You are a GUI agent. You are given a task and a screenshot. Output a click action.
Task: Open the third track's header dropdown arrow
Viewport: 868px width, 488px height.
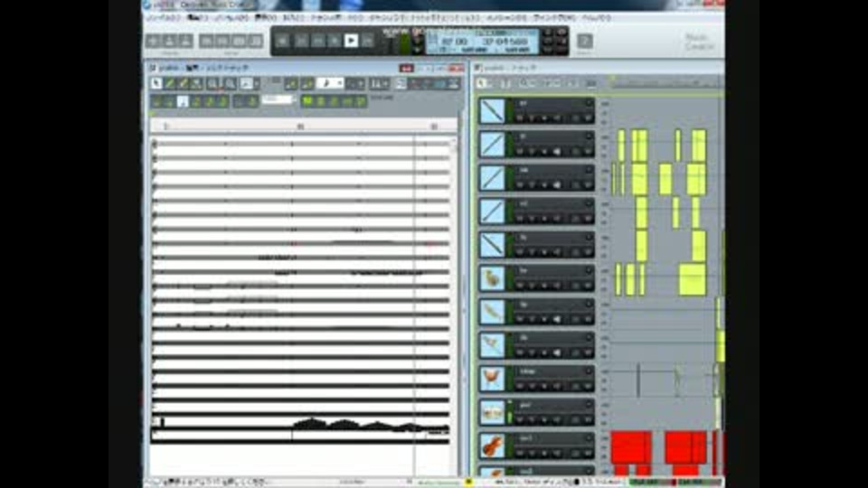point(589,171)
